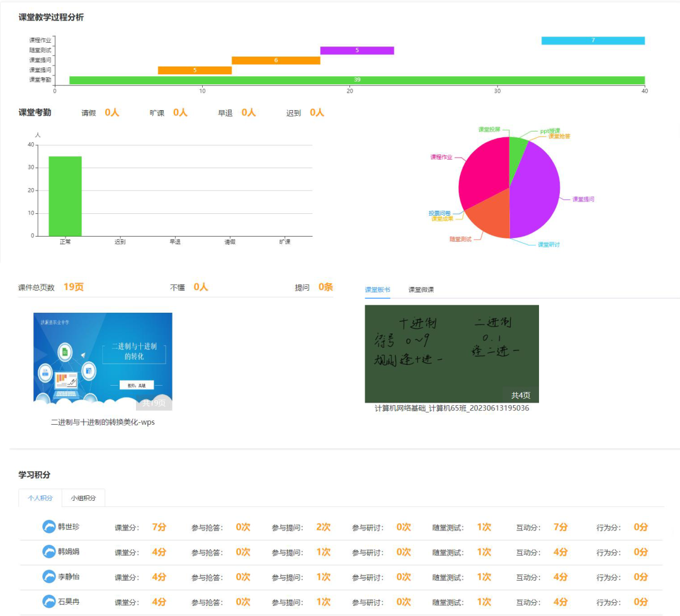Select the 课堂板书 tab
The image size is (680, 616).
pos(377,289)
